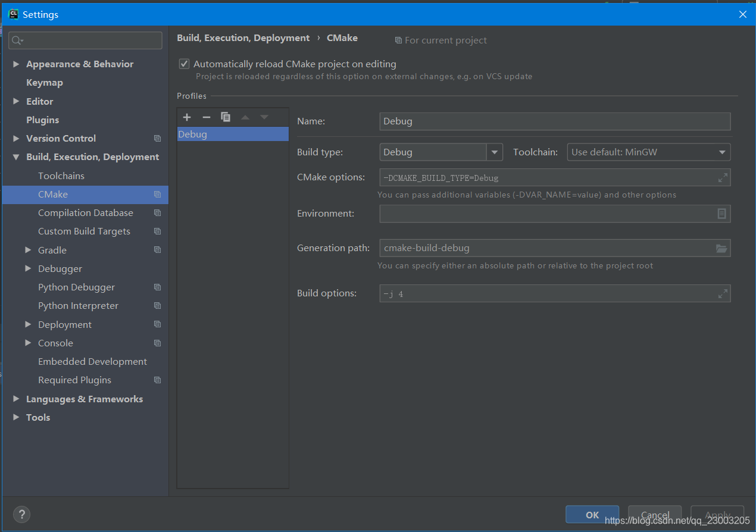Click project-level icon next to Compilation Database

(157, 213)
